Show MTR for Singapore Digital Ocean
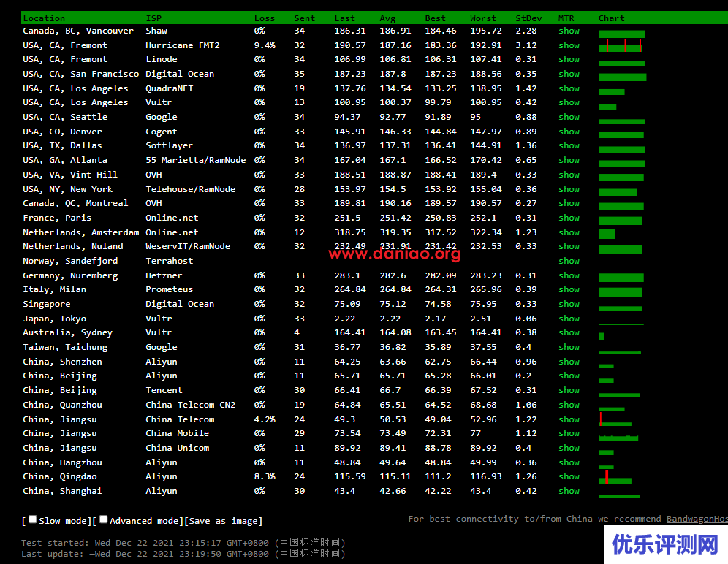The image size is (728, 564). [x=569, y=304]
